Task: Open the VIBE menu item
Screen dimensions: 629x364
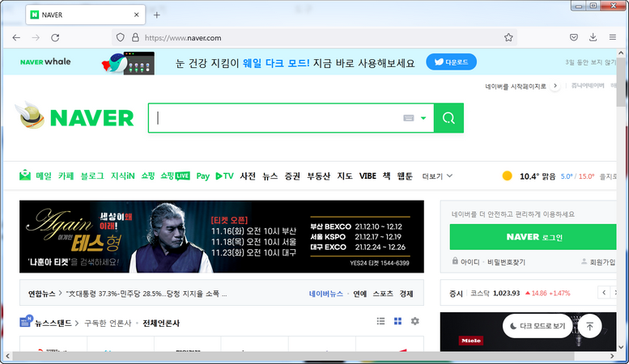Action: [x=368, y=176]
